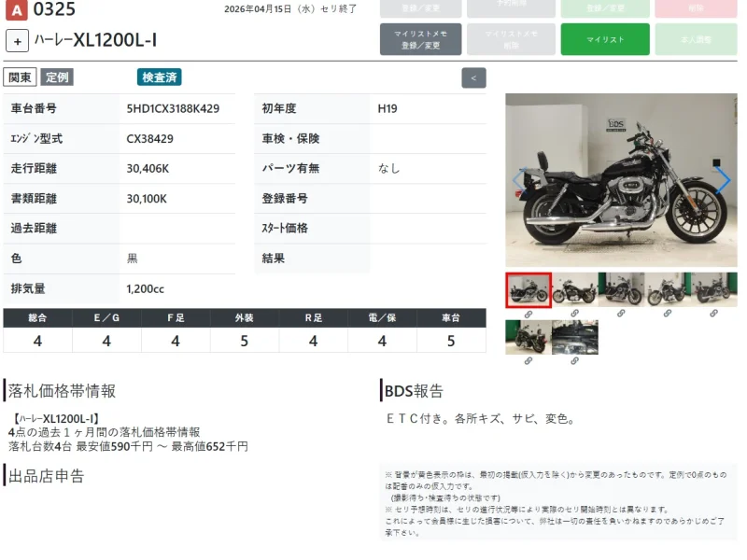Screen dimensions: 747x560
Task: Select the second thumbnail in the gallery
Action: pos(575,289)
